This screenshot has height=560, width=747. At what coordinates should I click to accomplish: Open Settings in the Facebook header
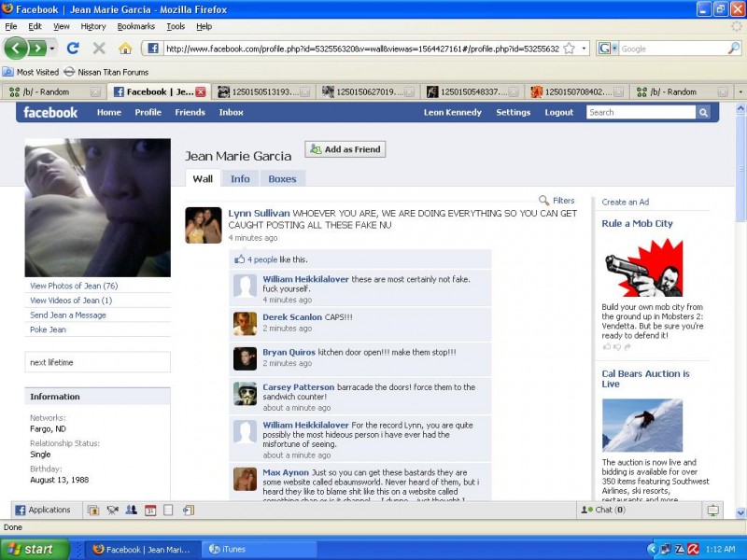[513, 112]
